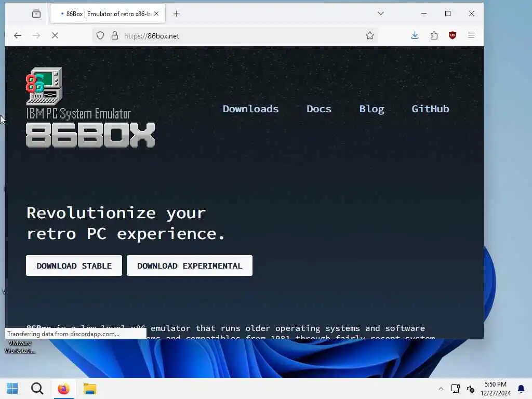Screen dimensions: 532x399
Task: Open tracking protection shield icon
Action: 100,35
